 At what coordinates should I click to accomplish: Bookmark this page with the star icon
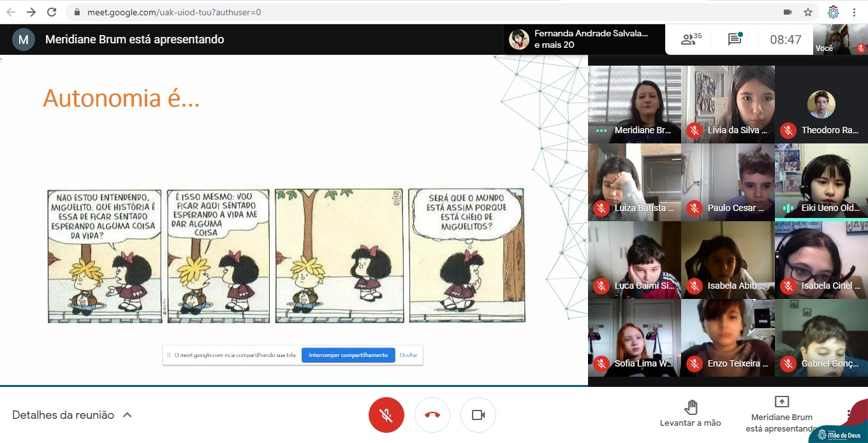807,12
